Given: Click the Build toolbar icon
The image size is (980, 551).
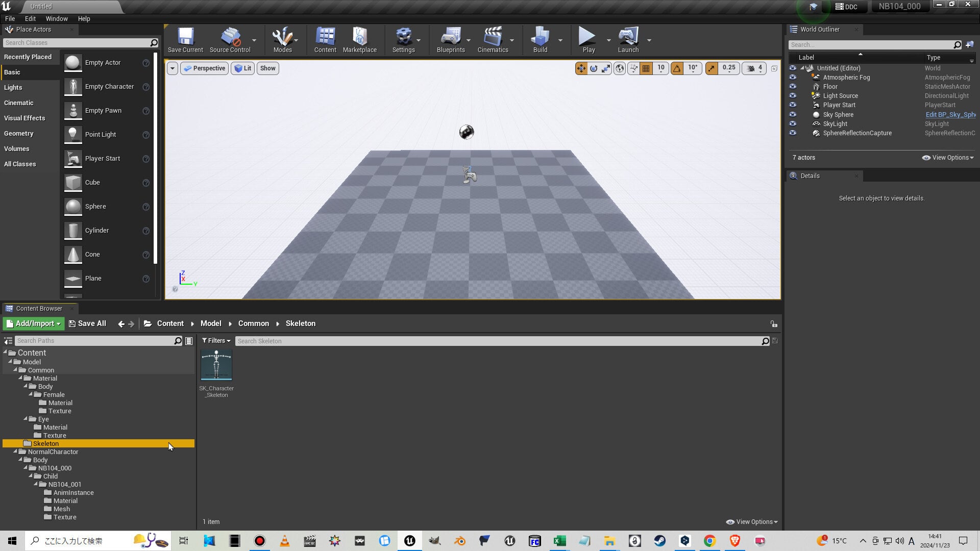Looking at the screenshot, I should (540, 40).
